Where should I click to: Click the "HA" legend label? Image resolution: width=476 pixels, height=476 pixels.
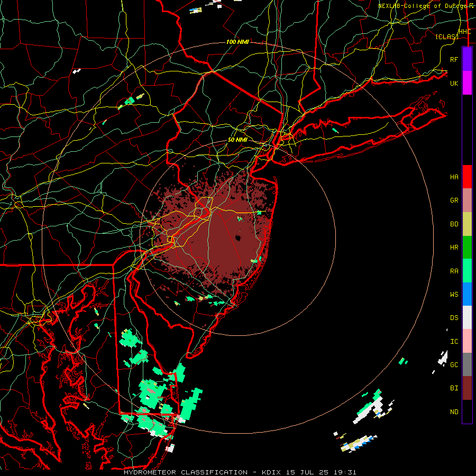(x=454, y=177)
